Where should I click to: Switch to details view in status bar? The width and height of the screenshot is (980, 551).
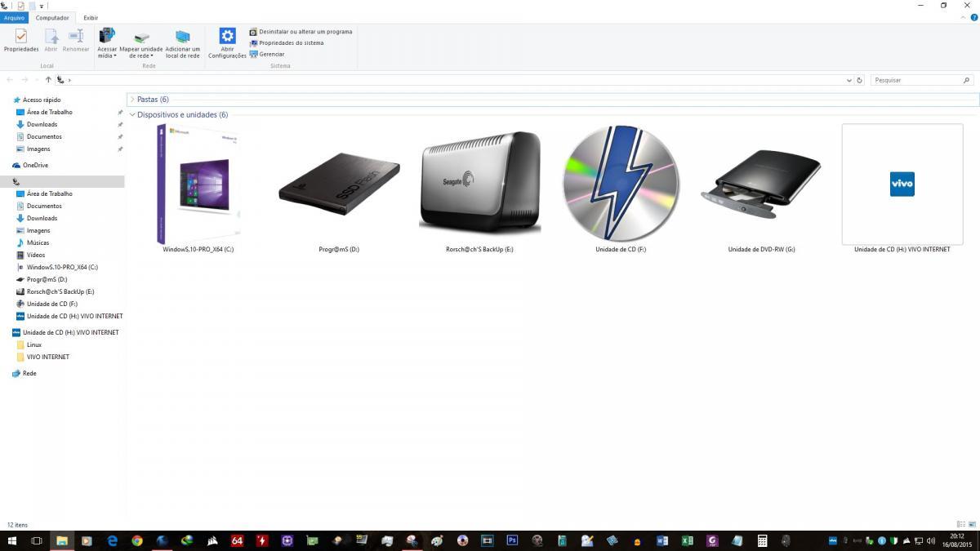pyautogui.click(x=960, y=524)
